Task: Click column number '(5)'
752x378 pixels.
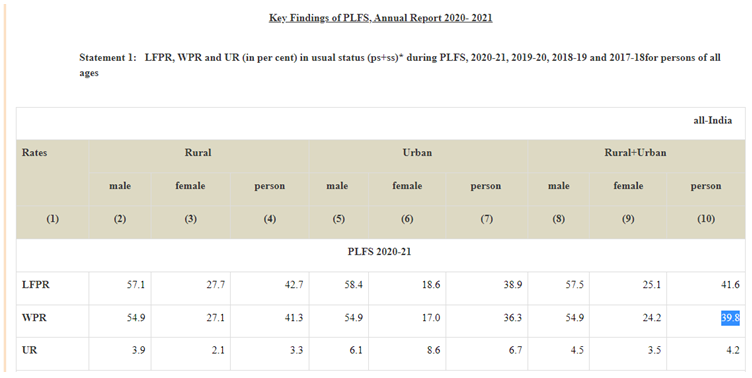Action: [338, 219]
